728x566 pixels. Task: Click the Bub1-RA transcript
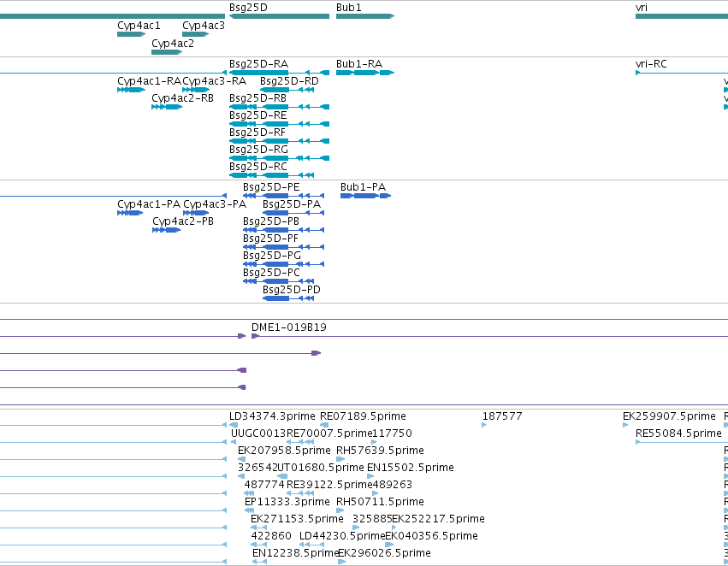(x=365, y=73)
